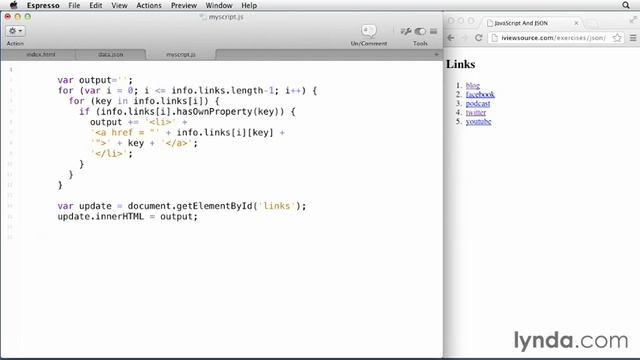Open the Actions menu
This screenshot has width=640, height=360.
(149, 5)
